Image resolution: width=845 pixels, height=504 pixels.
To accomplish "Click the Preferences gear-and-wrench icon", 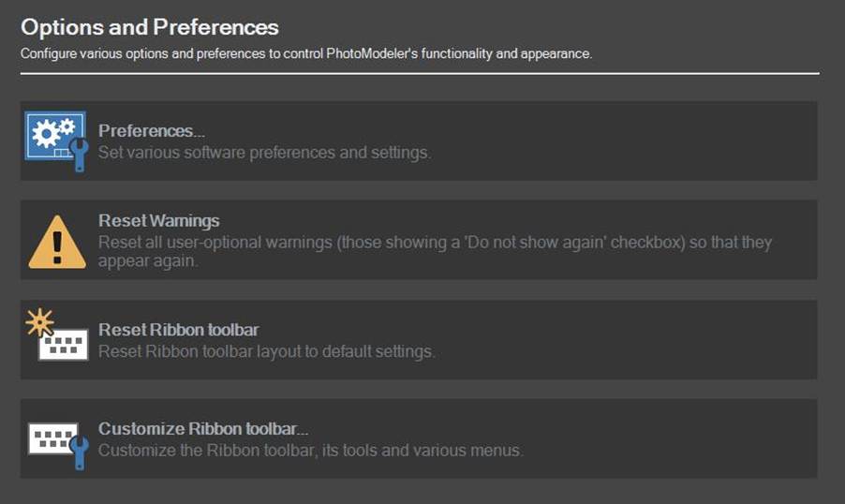I will [54, 141].
